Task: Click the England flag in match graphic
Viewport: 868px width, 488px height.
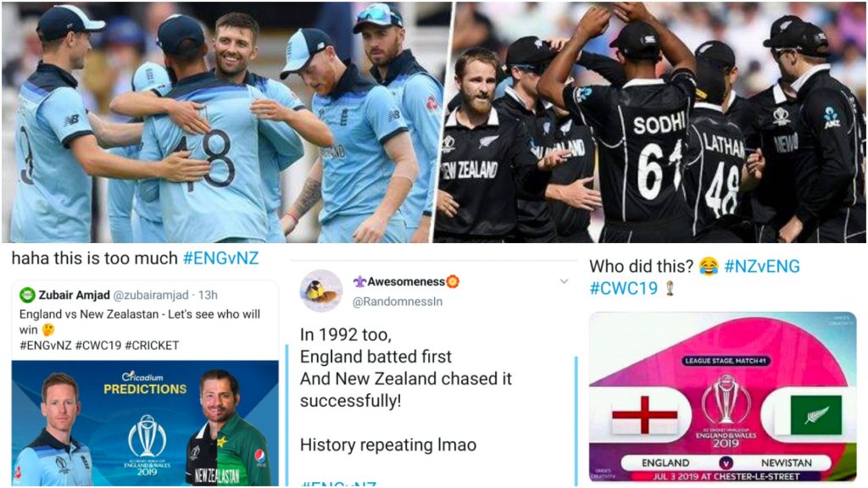Action: (644, 415)
